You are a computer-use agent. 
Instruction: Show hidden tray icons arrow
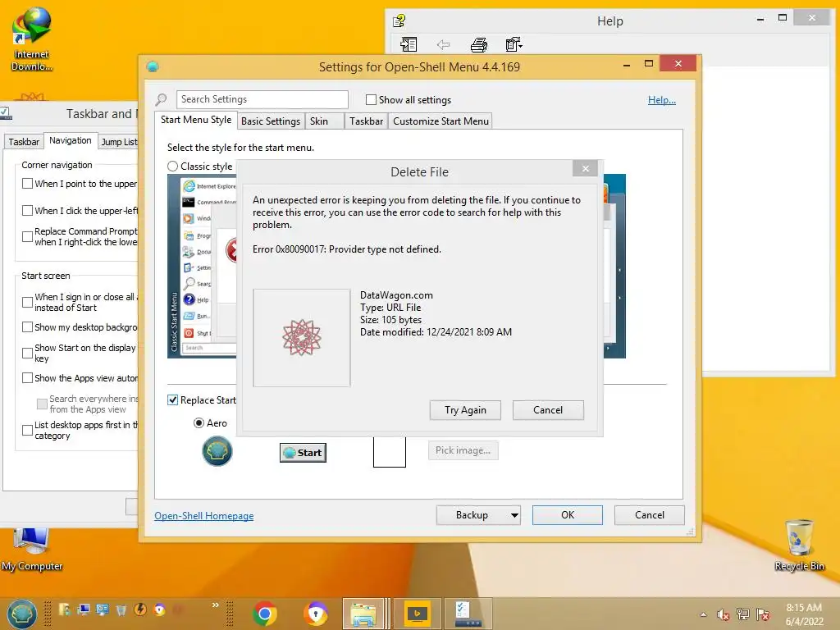(703, 614)
